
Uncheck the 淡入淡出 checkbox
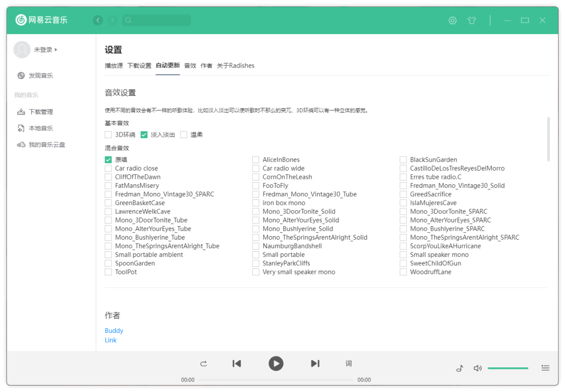(x=144, y=135)
